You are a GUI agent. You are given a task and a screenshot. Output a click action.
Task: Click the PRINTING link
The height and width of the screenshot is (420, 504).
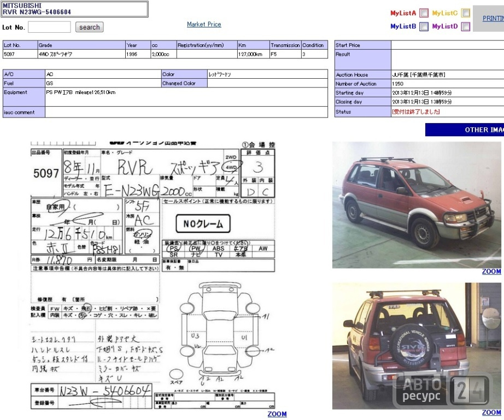[493, 19]
